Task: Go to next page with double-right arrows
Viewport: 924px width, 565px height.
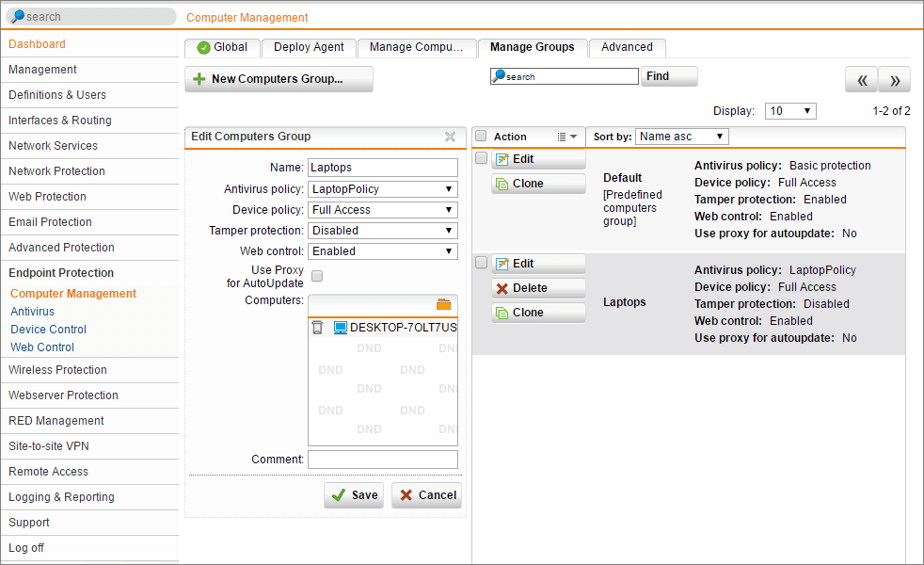Action: [x=895, y=80]
